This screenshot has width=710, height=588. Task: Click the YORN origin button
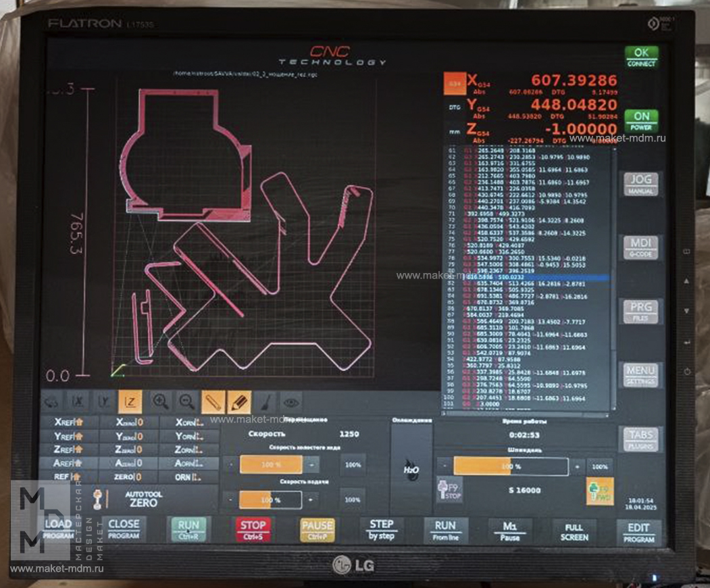pos(189,436)
